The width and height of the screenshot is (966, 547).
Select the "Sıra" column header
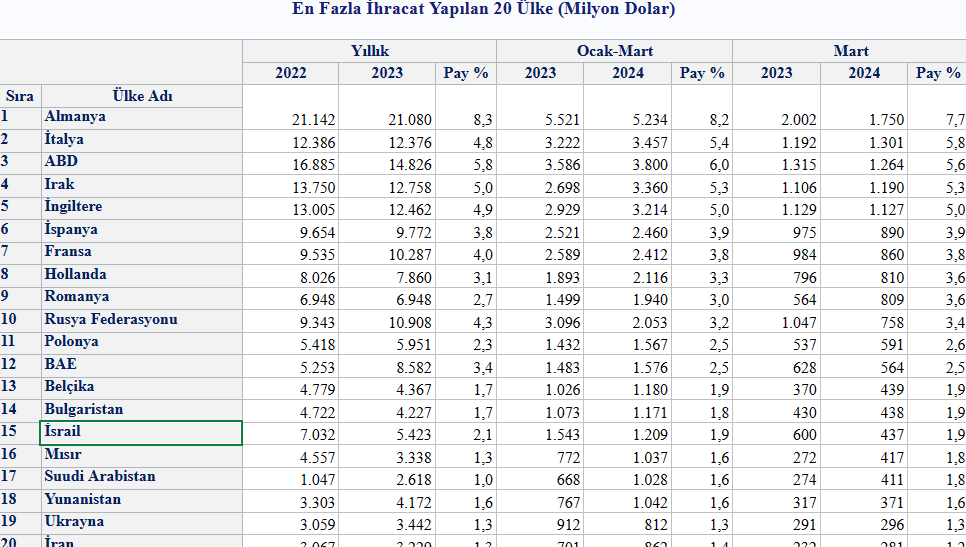click(x=20, y=96)
